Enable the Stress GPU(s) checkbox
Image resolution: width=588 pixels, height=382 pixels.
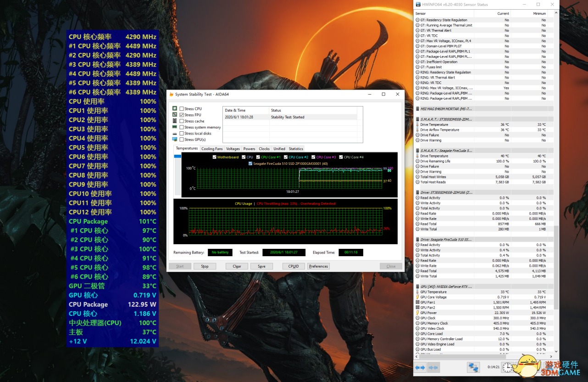pos(182,140)
